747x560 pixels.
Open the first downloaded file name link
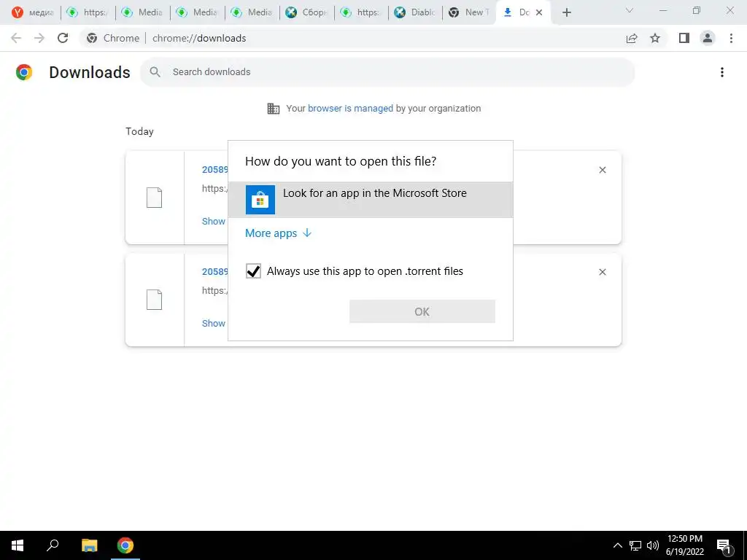(215, 169)
